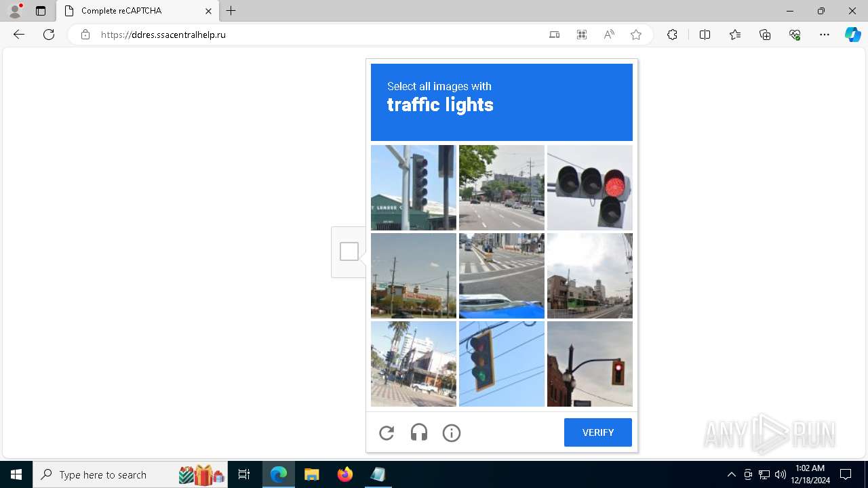Open Browser essentials heart icon

pos(795,35)
